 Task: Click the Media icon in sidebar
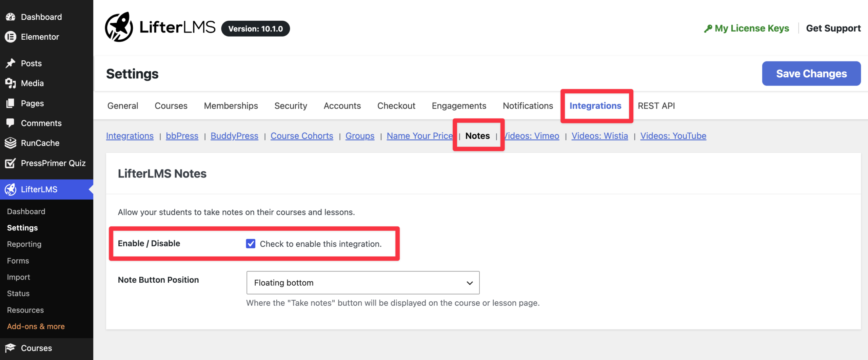[11, 83]
